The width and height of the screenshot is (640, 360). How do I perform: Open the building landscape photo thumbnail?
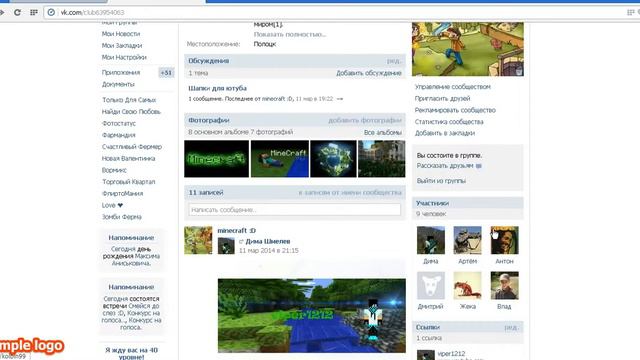pos(382,159)
